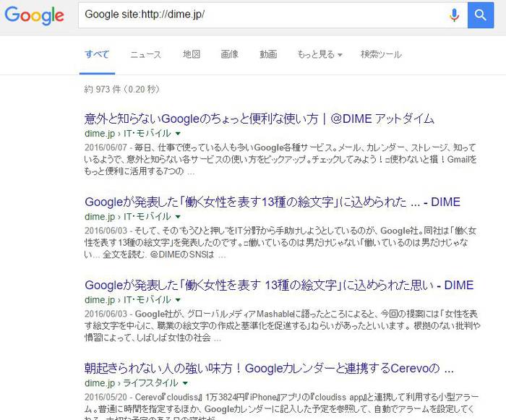The height and width of the screenshot is (420, 506).
Task: Start voice search with microphone icon
Action: point(454,15)
